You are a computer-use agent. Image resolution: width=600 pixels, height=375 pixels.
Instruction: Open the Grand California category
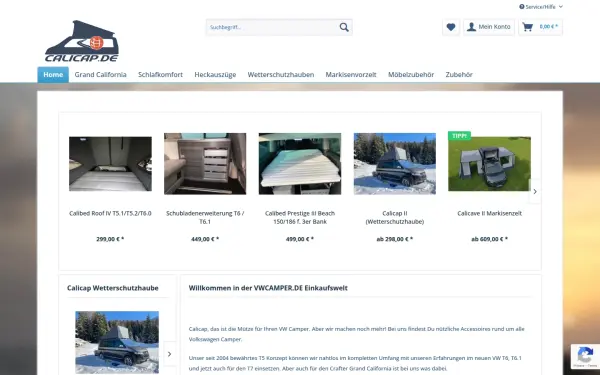click(100, 75)
